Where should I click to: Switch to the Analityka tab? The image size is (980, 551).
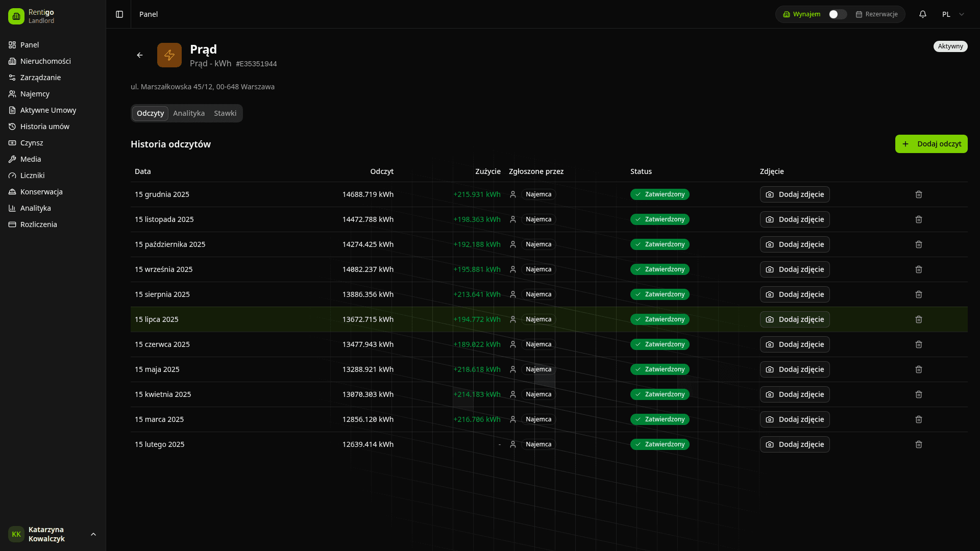189,113
